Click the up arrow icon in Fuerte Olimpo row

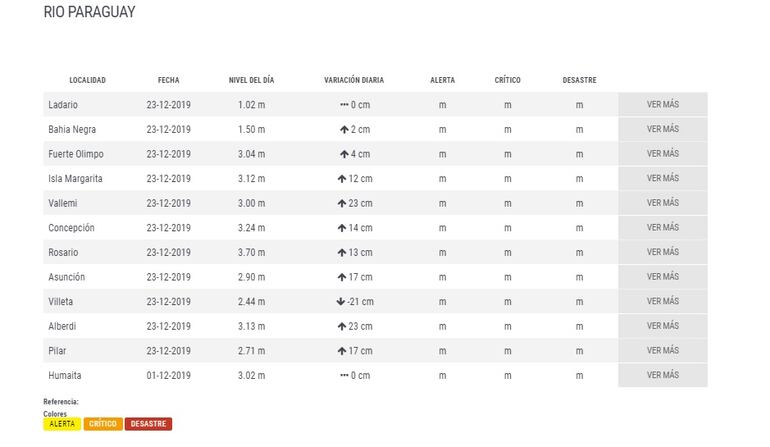click(344, 154)
